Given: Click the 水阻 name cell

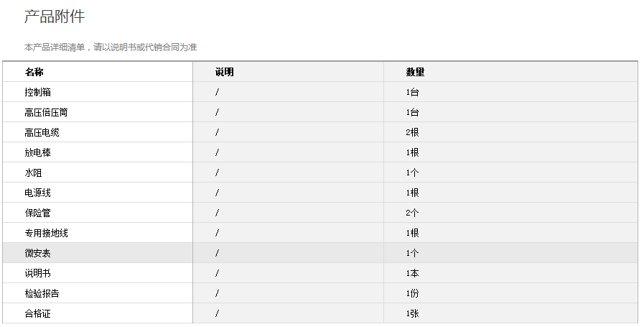Looking at the screenshot, I should pyautogui.click(x=33, y=172).
